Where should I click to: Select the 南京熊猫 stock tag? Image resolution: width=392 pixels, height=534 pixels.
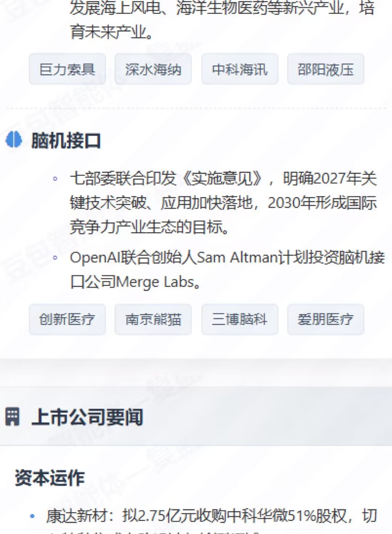pos(153,319)
